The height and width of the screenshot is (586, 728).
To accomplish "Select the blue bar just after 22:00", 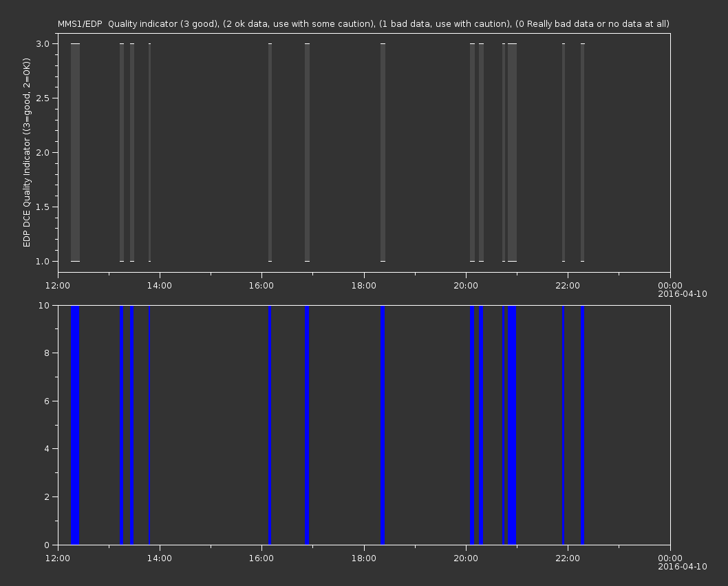I will click(583, 425).
